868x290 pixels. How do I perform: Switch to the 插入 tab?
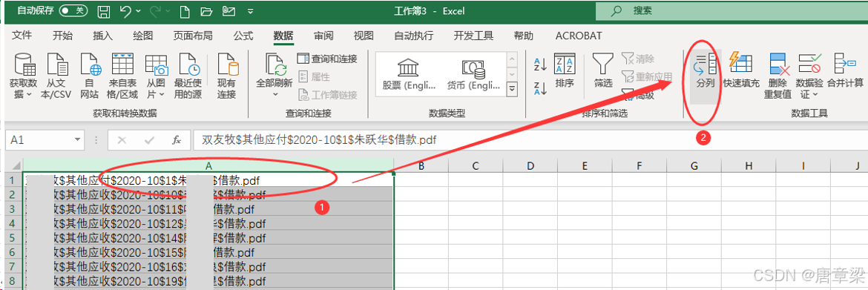[102, 36]
